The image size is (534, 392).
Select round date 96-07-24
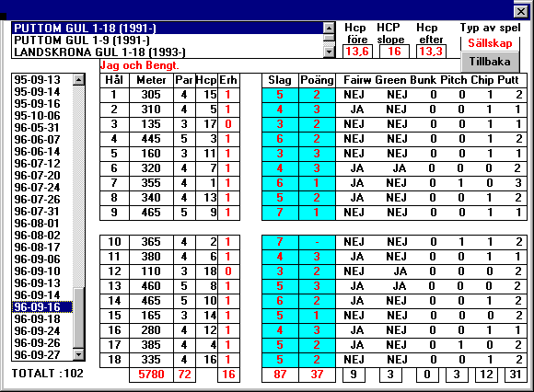click(x=42, y=187)
